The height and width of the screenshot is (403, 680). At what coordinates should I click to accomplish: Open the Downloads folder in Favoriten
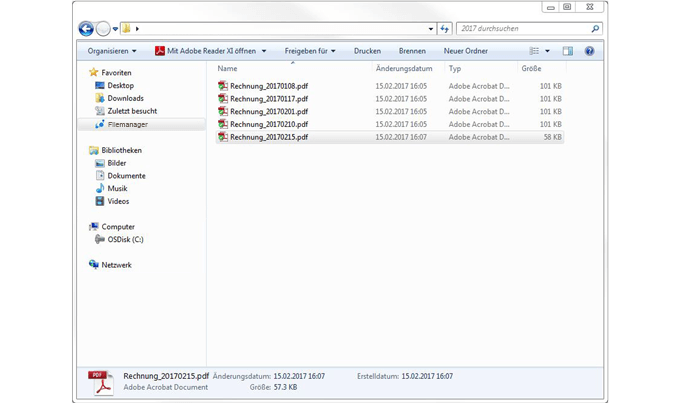point(125,98)
